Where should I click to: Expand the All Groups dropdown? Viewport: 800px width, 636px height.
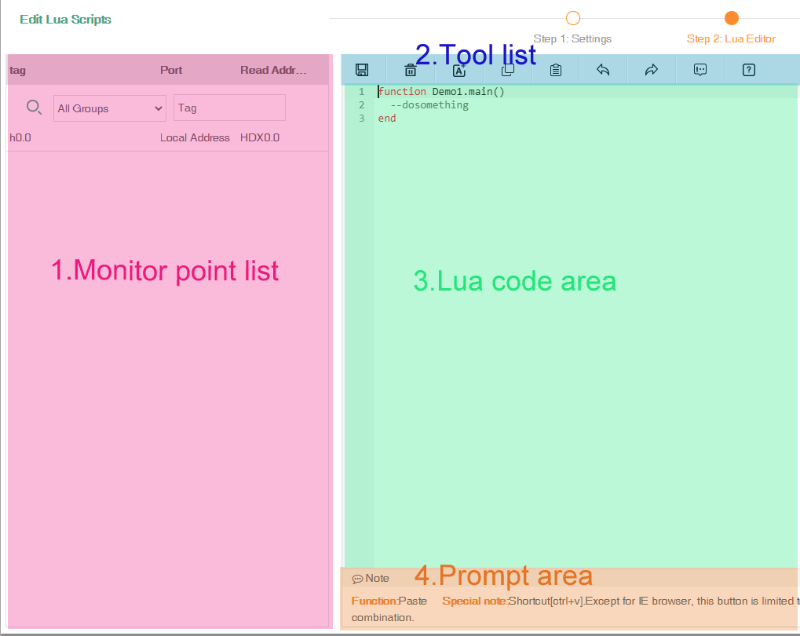click(110, 108)
